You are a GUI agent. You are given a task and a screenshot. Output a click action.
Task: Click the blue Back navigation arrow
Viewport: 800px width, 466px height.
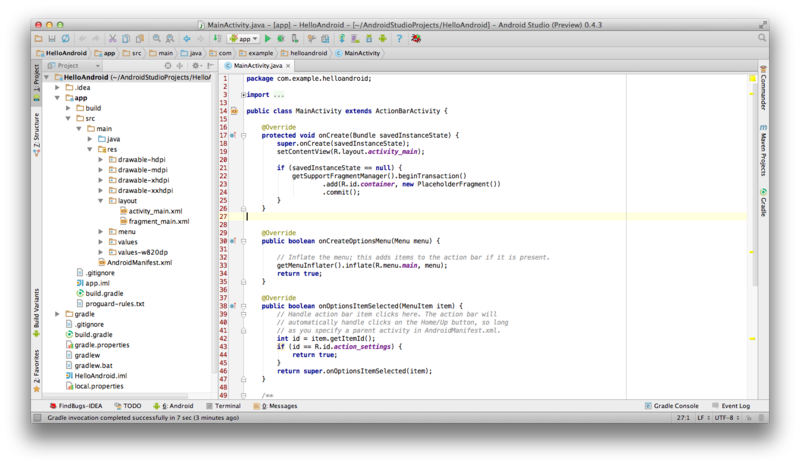[x=187, y=38]
